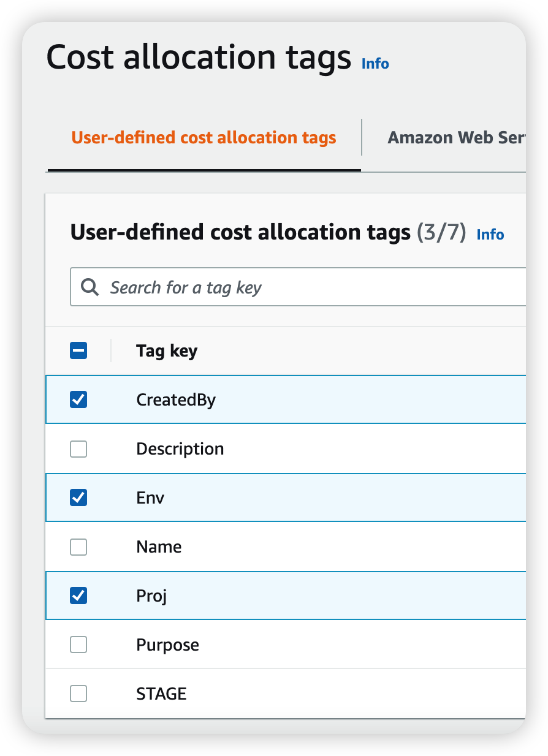This screenshot has height=756, width=548.
Task: Check the Description tag checkbox
Action: (78, 449)
